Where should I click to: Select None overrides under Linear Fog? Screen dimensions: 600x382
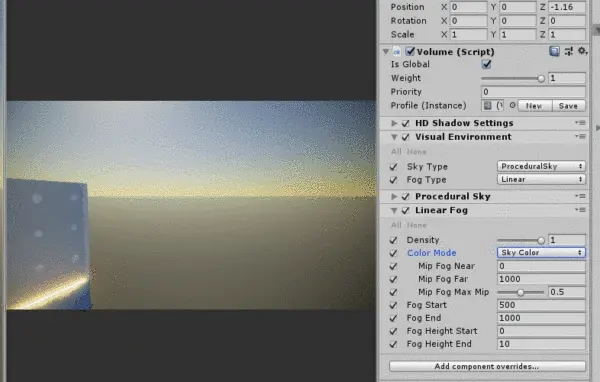click(x=416, y=225)
